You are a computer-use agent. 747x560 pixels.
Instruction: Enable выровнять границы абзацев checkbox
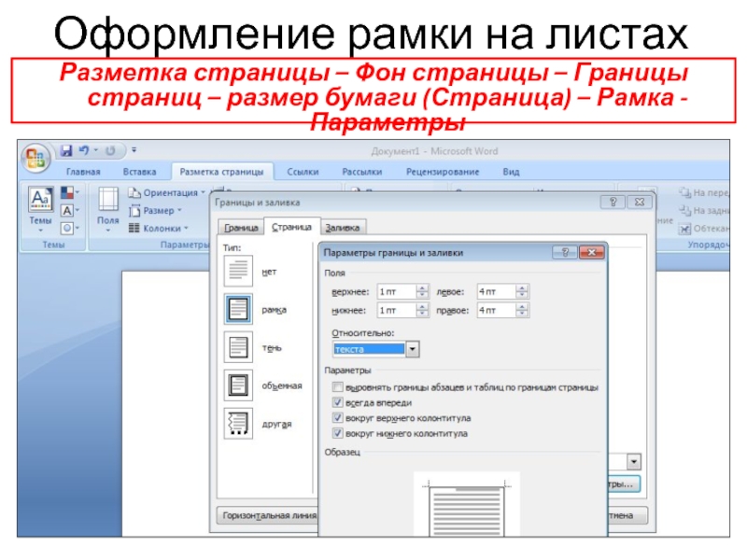tap(337, 387)
